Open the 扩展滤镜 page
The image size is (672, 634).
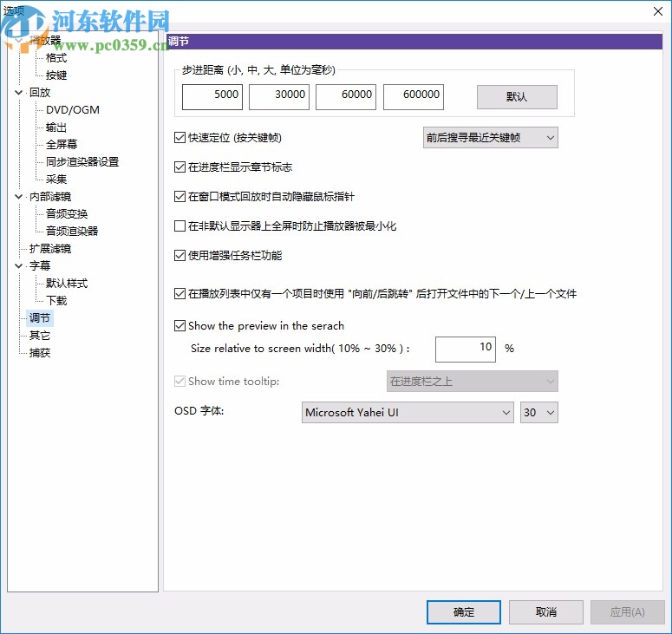click(x=50, y=249)
